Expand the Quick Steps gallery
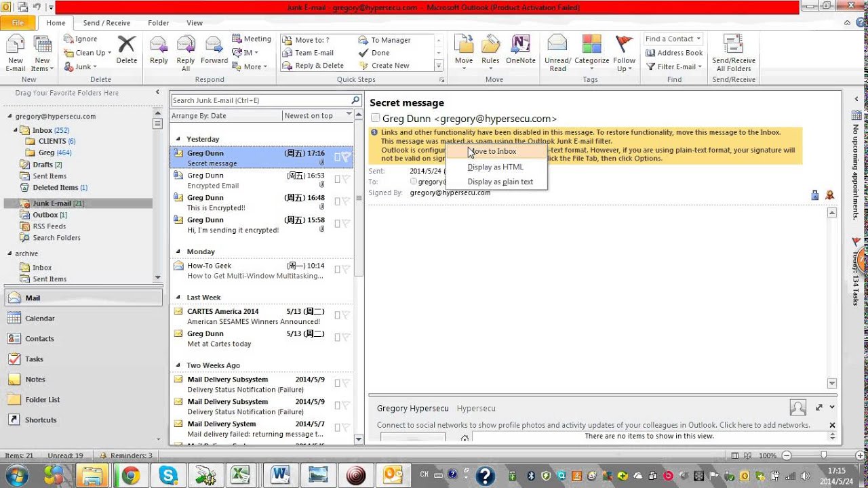This screenshot has width=868, height=488. (x=438, y=66)
